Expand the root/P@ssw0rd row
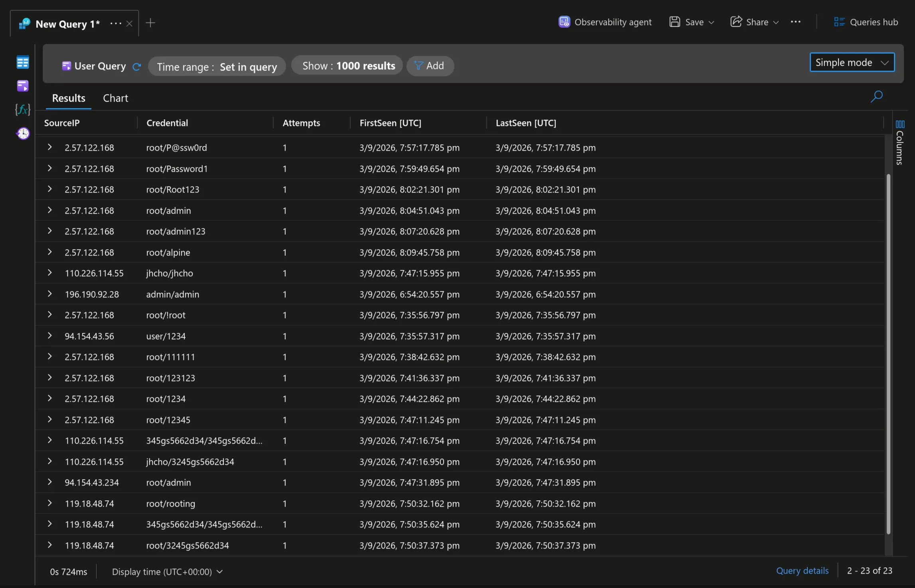915x588 pixels. click(49, 147)
